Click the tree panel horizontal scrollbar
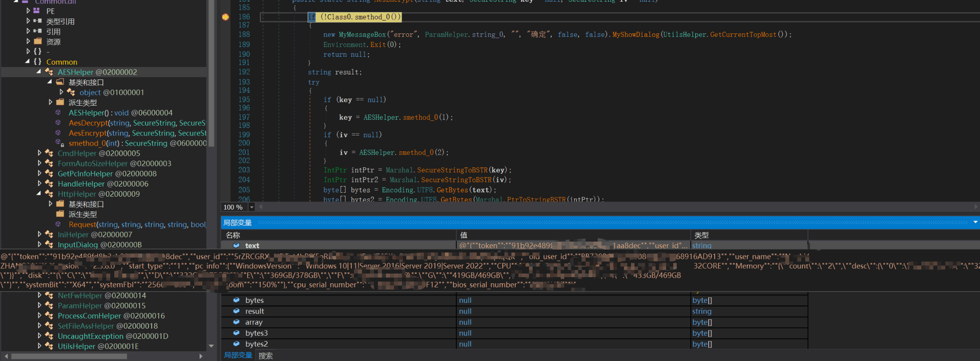Screen dimensions: 980x361 point(69,356)
